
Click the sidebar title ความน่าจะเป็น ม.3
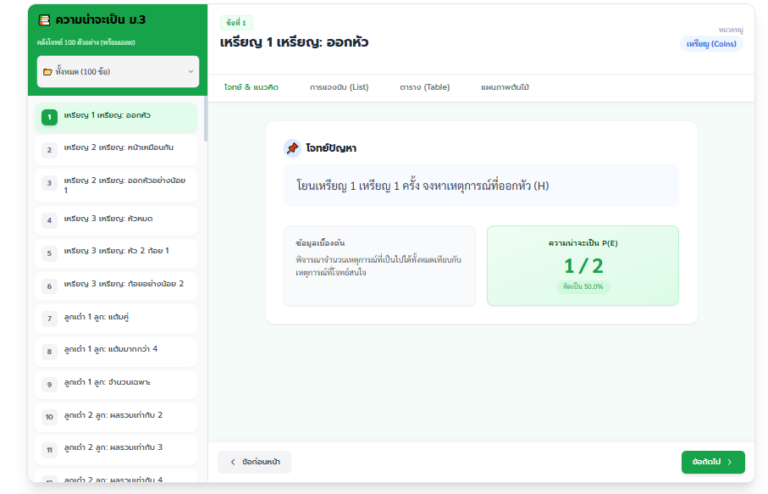[100, 20]
